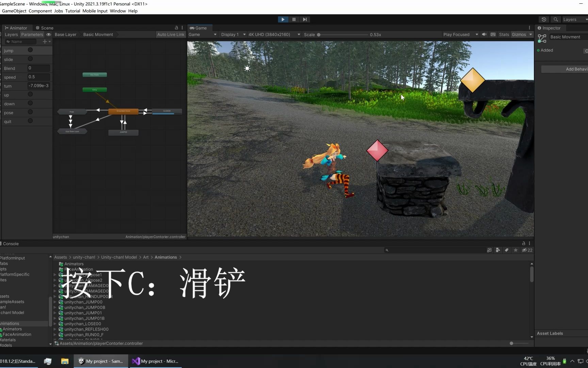The width and height of the screenshot is (588, 368).
Task: Open the GameObject menu
Action: point(14,11)
